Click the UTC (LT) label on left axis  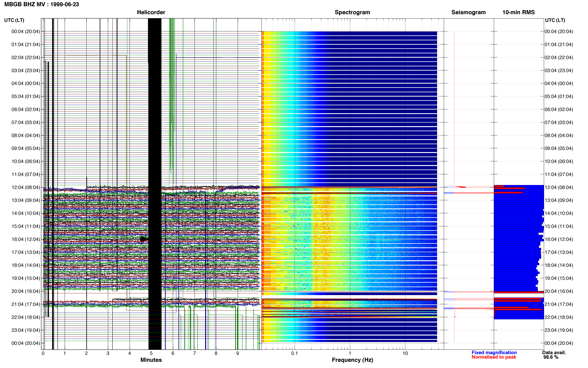(x=14, y=20)
